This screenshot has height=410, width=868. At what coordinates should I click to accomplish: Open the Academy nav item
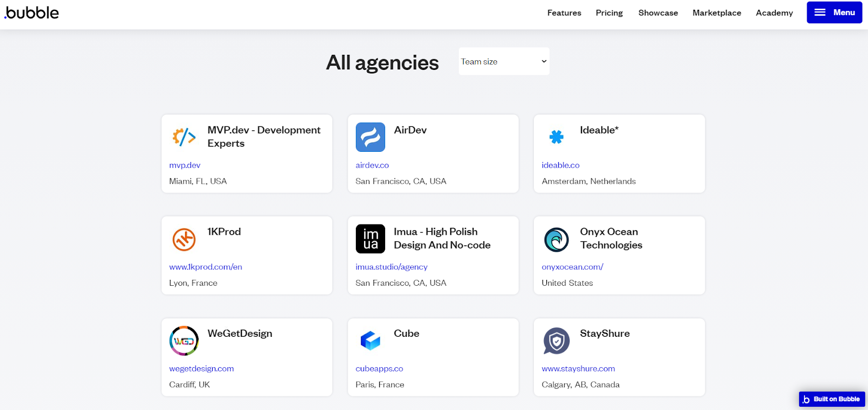tap(774, 12)
